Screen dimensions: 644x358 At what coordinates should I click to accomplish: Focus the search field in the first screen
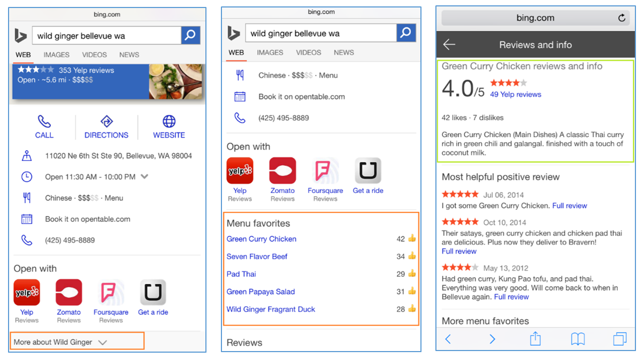click(x=106, y=36)
